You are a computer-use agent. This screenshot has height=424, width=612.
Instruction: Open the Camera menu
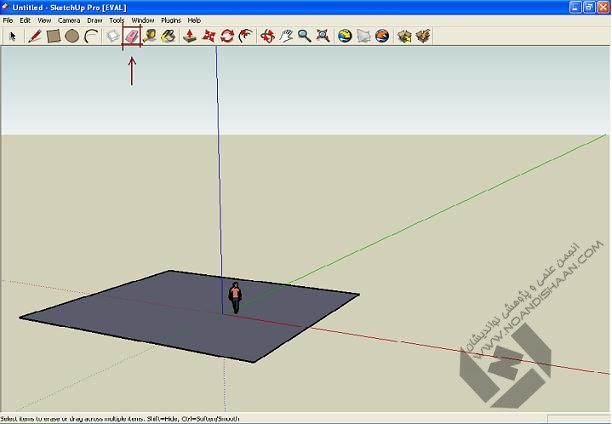tap(69, 20)
